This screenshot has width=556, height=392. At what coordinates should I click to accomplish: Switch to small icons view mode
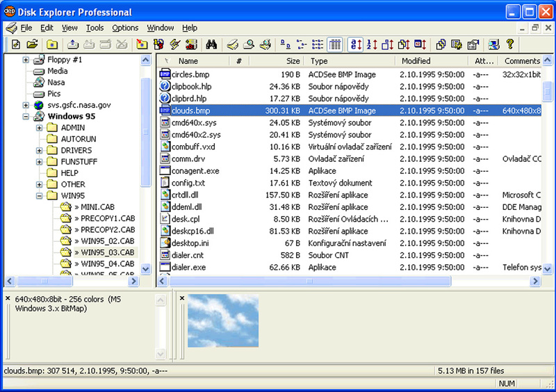302,44
